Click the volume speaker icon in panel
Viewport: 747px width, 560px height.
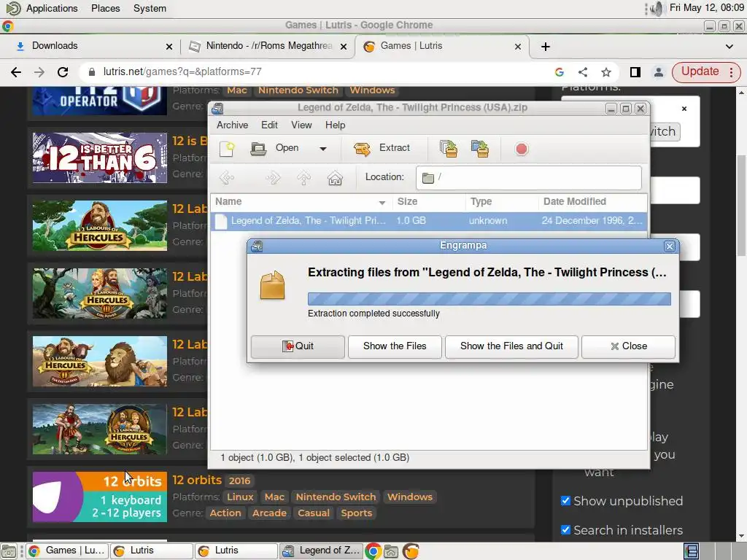[657, 9]
